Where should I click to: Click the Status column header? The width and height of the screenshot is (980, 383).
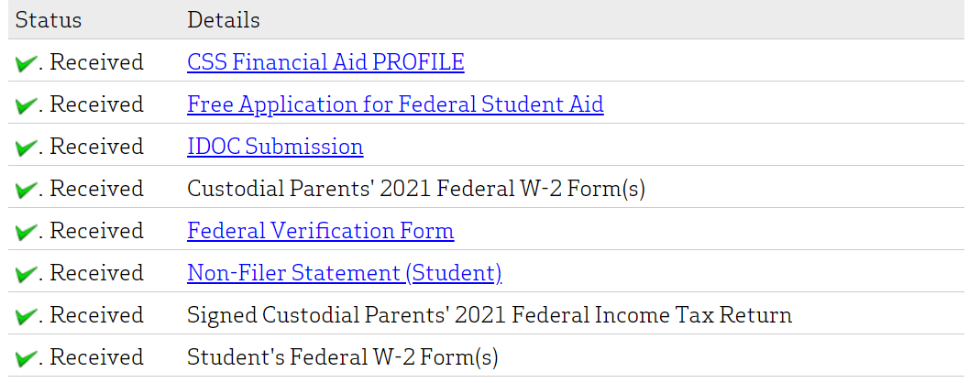[49, 20]
